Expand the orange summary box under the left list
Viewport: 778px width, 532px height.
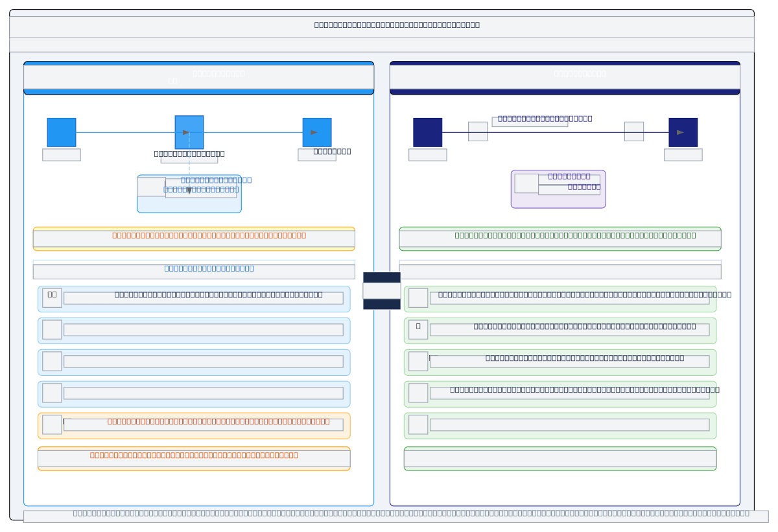pos(194,458)
